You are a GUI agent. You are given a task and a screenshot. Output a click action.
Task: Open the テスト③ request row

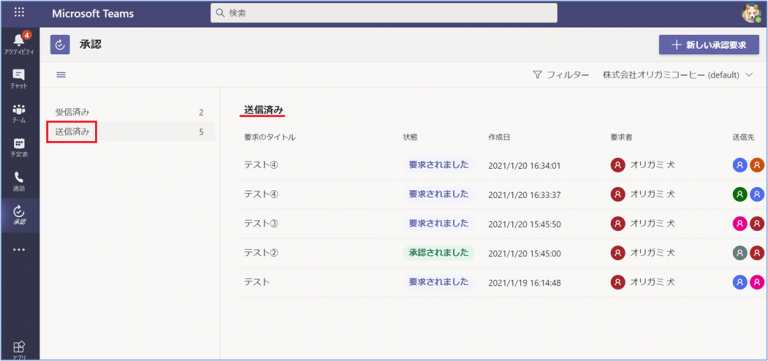coord(501,224)
